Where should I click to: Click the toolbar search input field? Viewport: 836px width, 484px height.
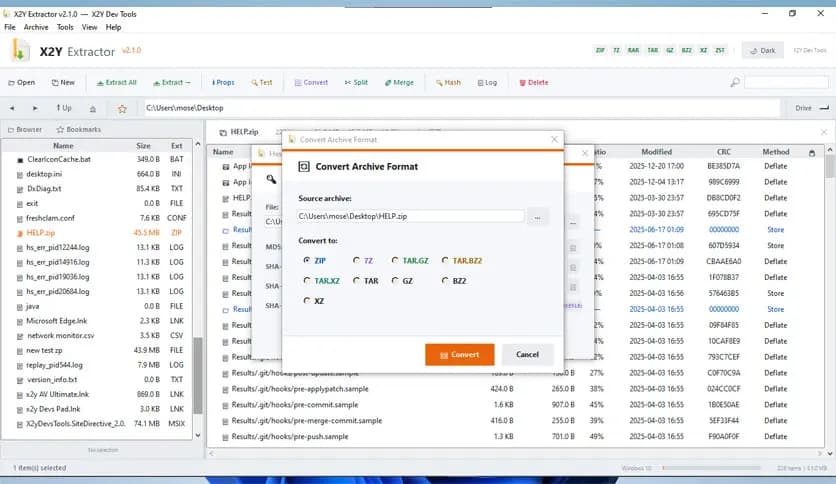[786, 83]
